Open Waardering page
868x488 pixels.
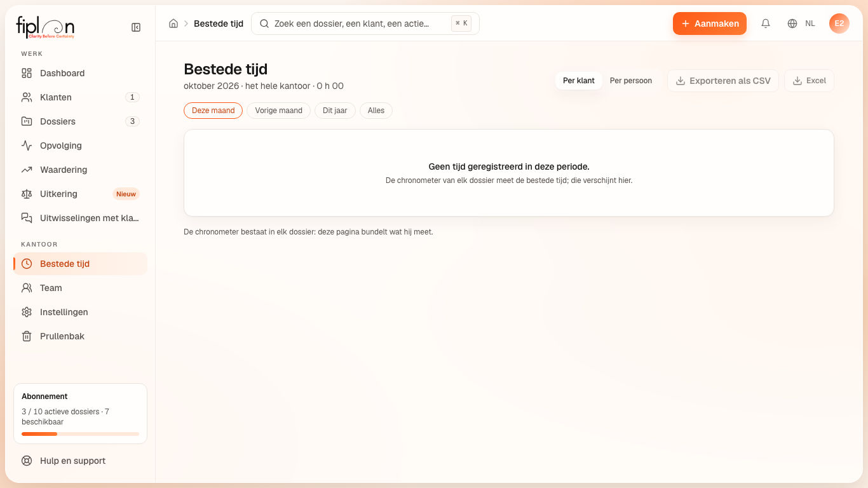[80, 170]
